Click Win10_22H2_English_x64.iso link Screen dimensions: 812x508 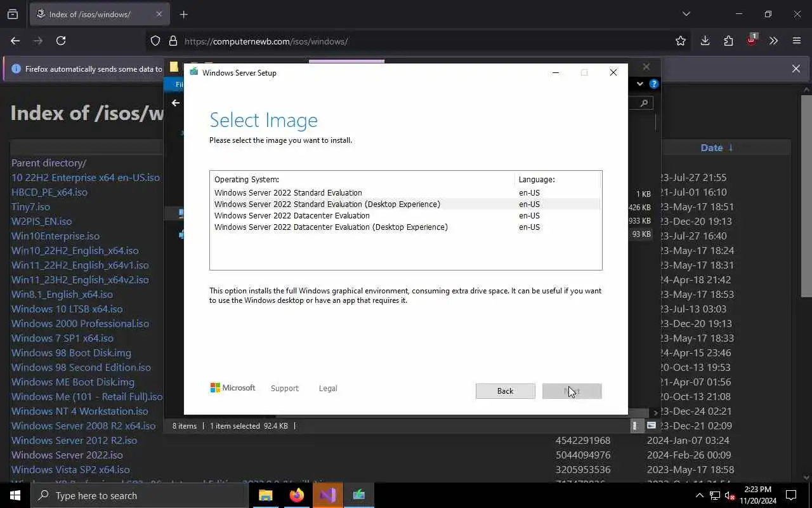point(75,250)
